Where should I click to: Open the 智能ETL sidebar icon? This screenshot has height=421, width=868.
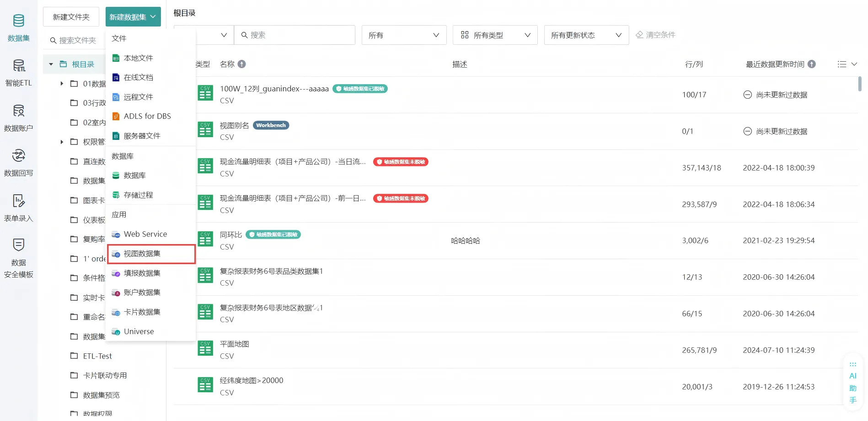click(x=19, y=72)
